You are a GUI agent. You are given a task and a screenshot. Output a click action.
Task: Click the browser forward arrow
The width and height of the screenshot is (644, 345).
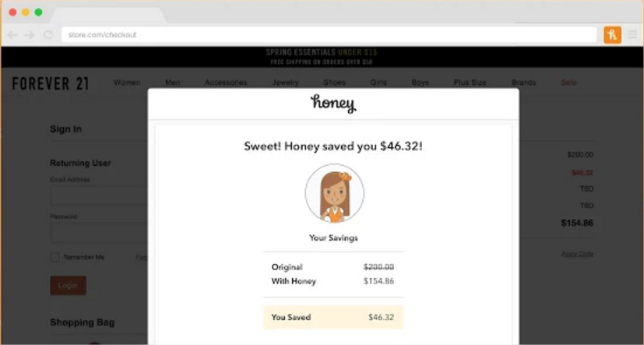[x=30, y=35]
